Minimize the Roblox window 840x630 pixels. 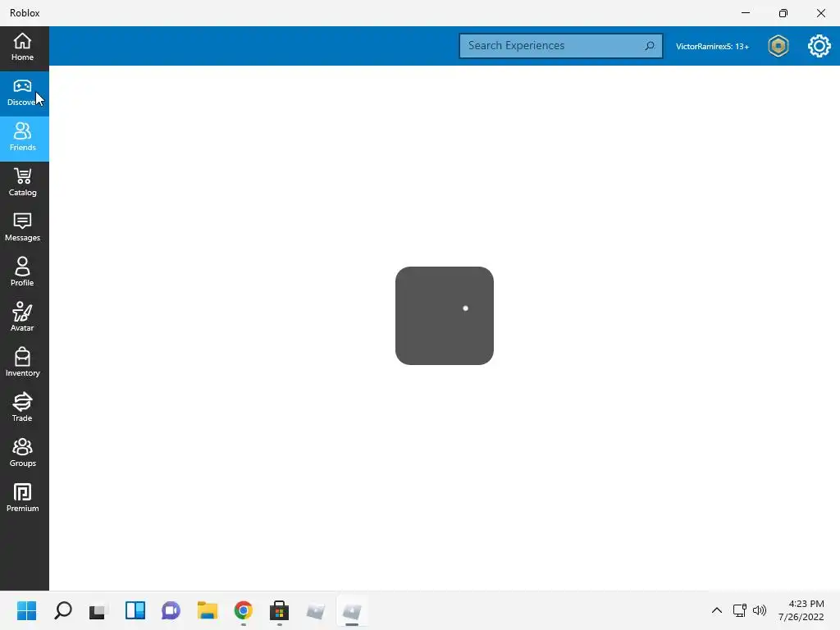pyautogui.click(x=746, y=13)
